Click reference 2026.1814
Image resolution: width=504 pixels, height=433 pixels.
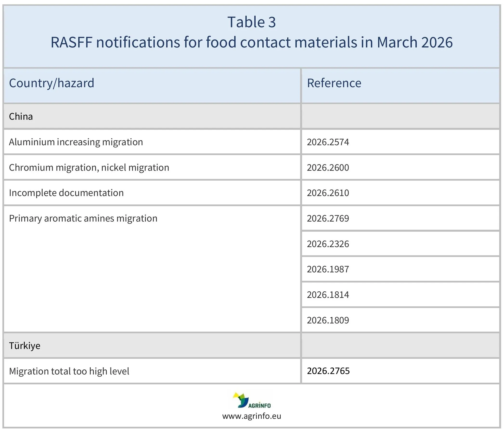tap(328, 295)
